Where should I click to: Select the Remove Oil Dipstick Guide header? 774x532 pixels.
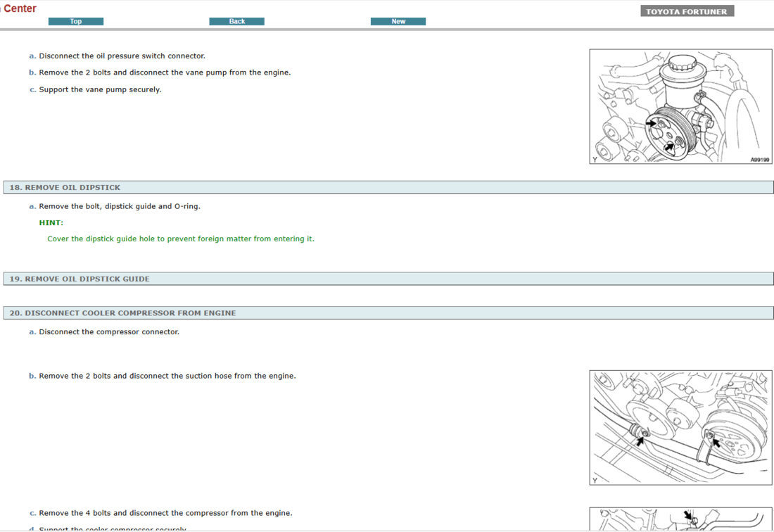tap(80, 279)
